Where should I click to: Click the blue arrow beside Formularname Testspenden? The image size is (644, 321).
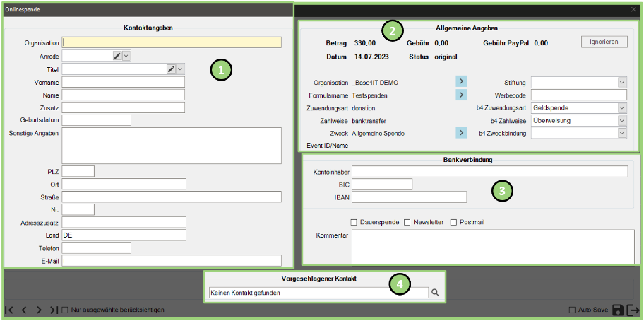click(x=461, y=95)
